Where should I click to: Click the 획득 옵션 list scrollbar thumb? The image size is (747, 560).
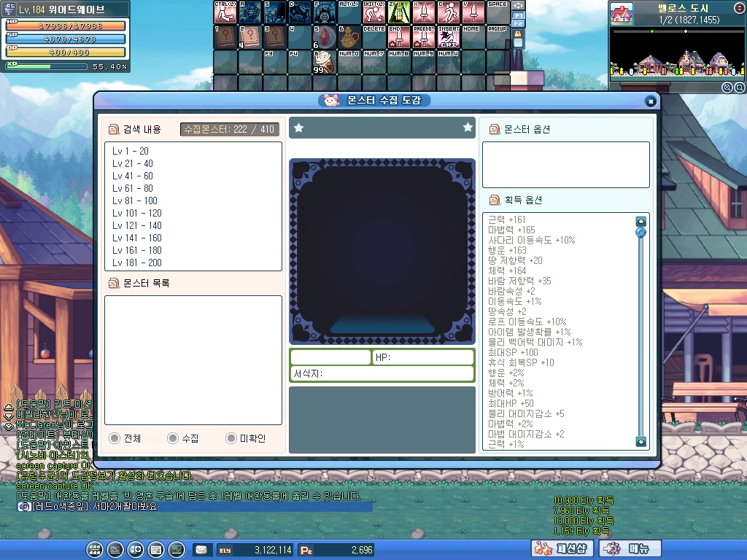(x=640, y=233)
